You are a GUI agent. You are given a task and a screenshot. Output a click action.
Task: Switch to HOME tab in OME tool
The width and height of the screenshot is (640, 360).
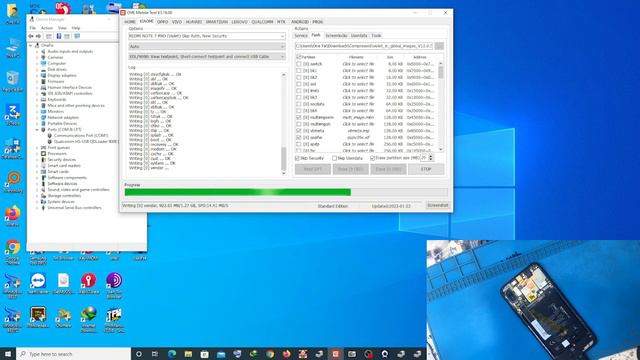coord(130,22)
